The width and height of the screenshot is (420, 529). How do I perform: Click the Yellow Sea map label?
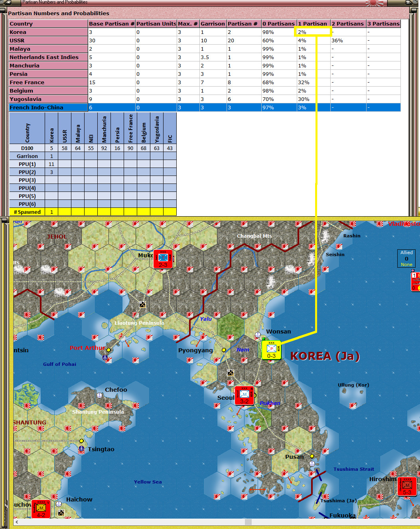pyautogui.click(x=148, y=482)
